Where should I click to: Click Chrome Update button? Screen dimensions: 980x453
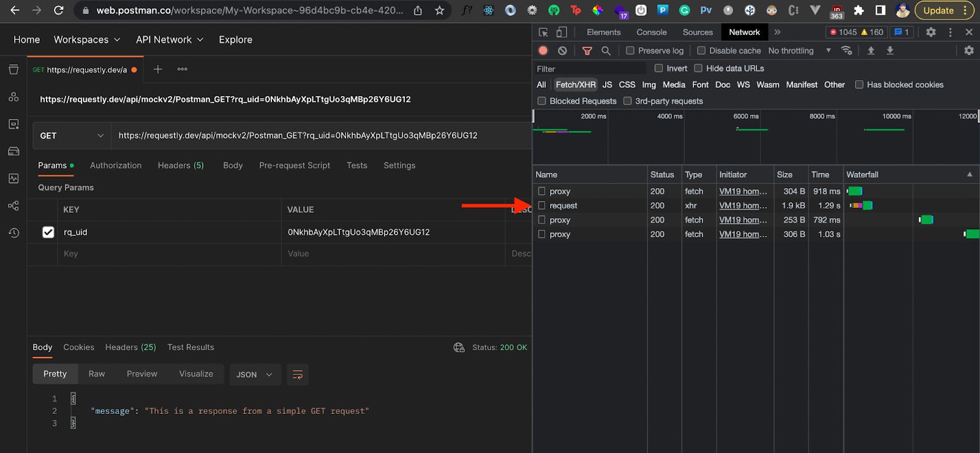coord(938,10)
